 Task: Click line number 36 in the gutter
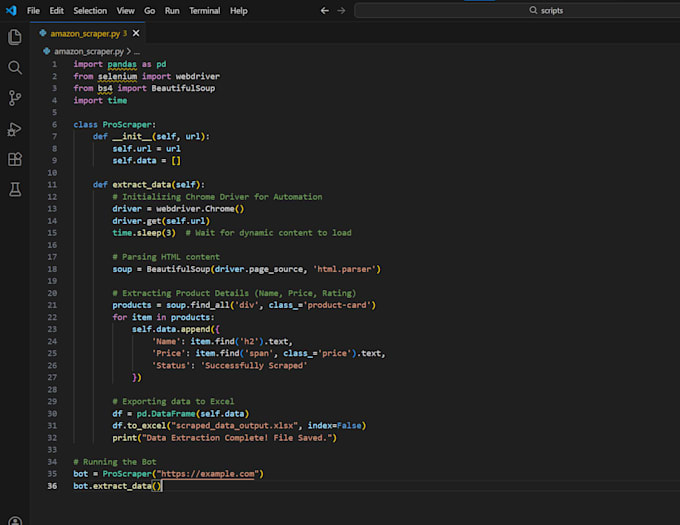(x=52, y=486)
